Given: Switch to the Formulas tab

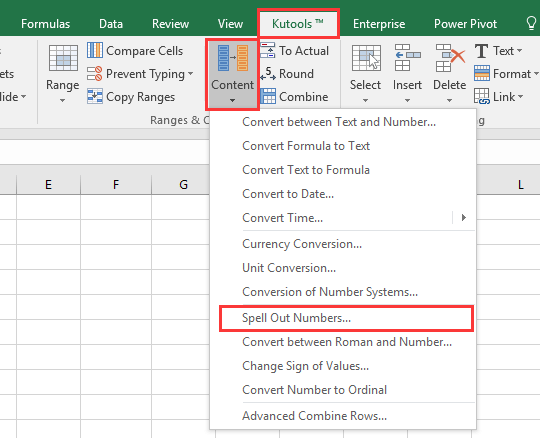Looking at the screenshot, I should (45, 24).
